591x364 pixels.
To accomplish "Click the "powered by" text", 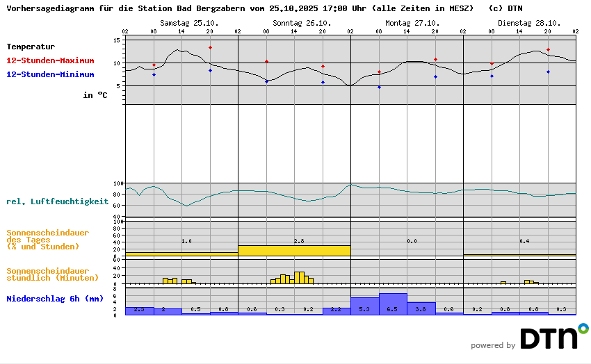I will (493, 345).
